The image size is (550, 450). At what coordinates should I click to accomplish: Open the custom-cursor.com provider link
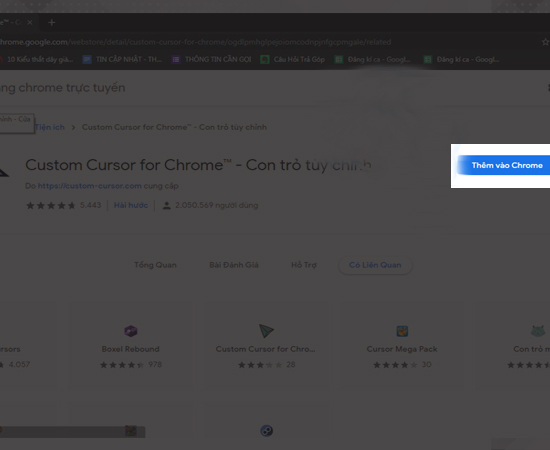point(89,186)
